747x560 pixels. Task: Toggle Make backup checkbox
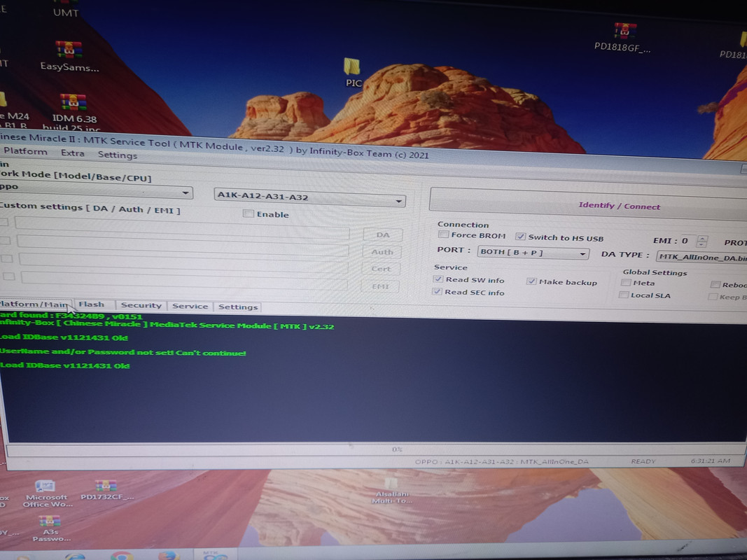tap(531, 281)
